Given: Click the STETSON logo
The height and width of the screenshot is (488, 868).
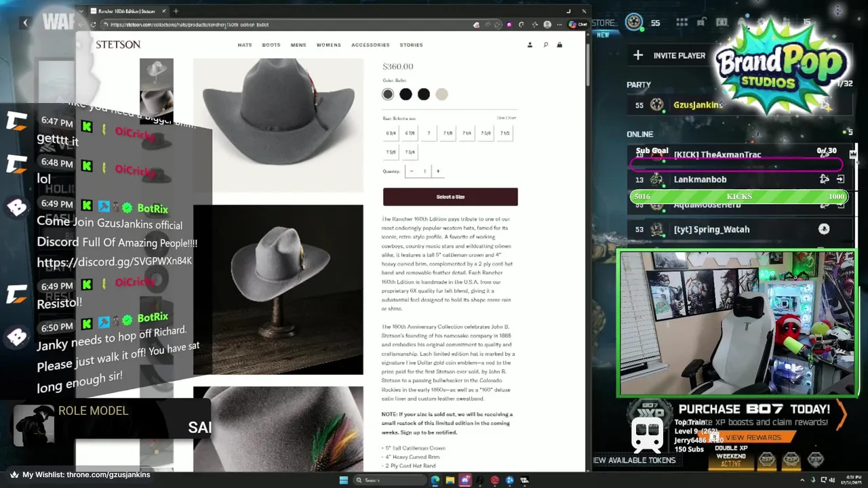Looking at the screenshot, I should tap(118, 45).
